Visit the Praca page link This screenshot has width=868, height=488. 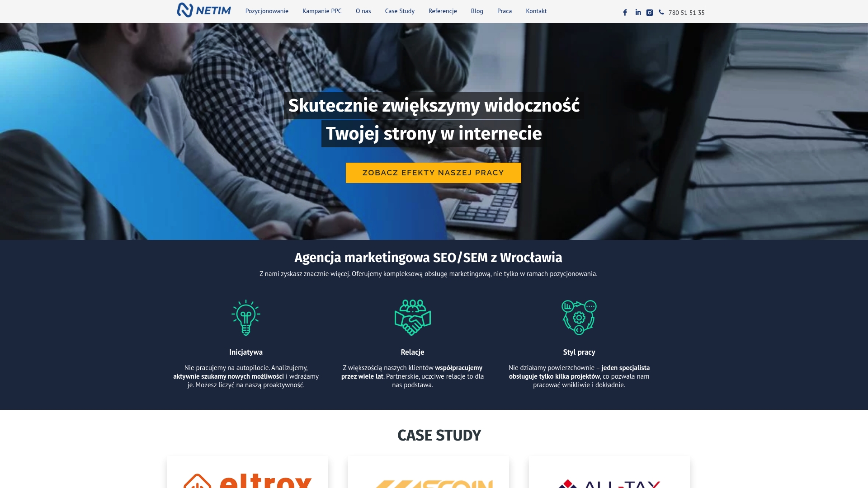pos(505,11)
